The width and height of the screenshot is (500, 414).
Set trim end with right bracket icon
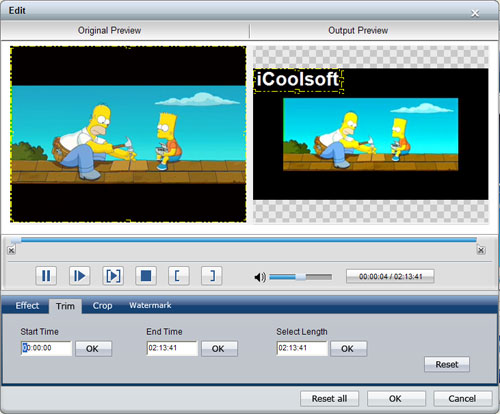tap(212, 276)
